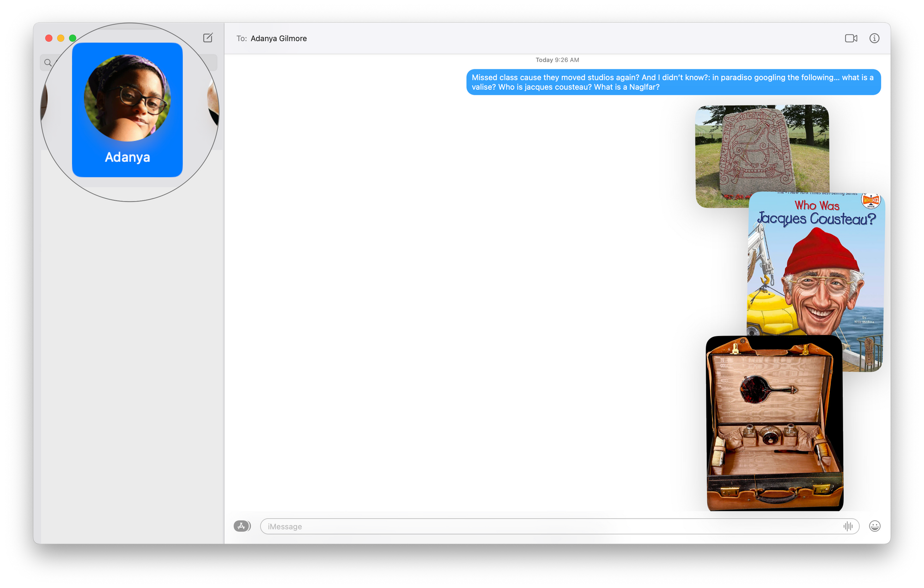
Task: Click recipient name Adanya Gilmore
Action: coord(279,38)
